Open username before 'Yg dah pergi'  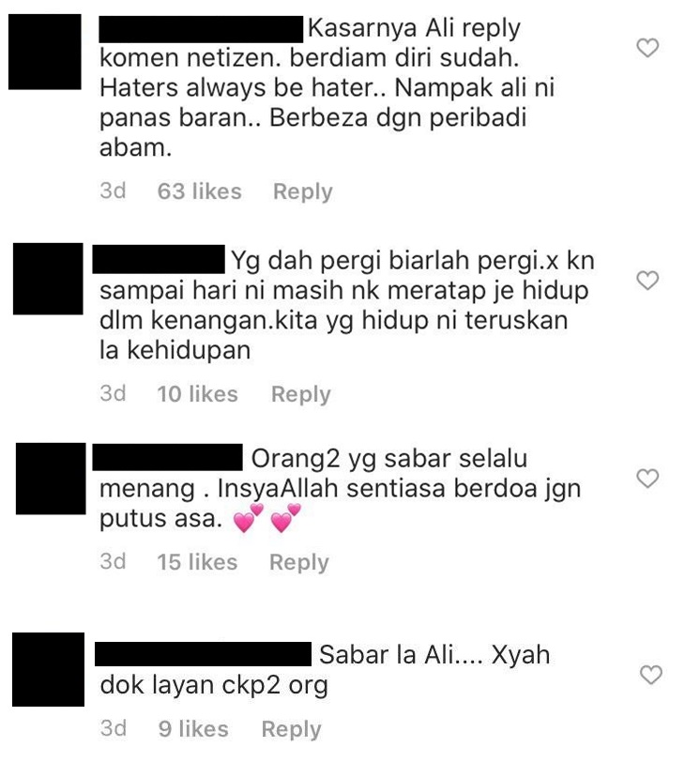coord(159,260)
